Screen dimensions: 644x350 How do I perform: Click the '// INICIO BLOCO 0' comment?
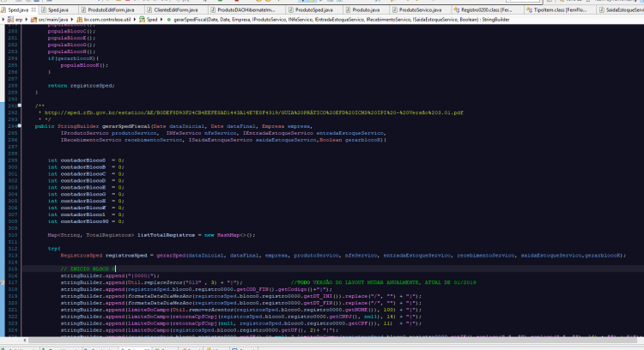tap(88, 269)
